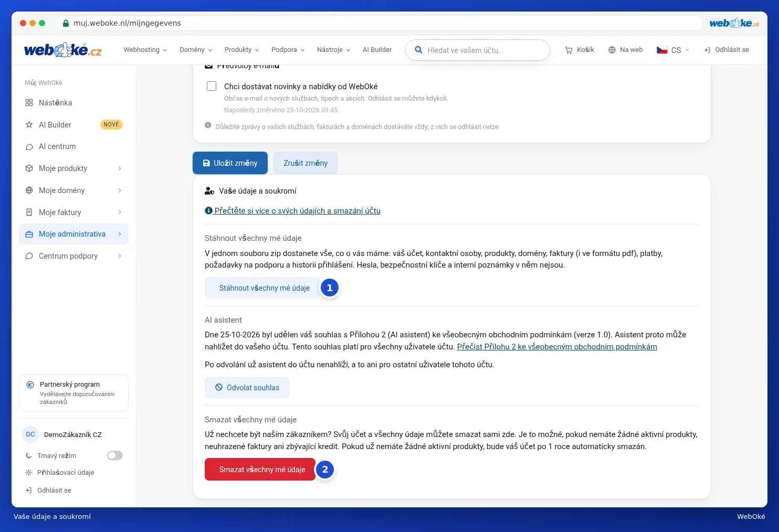Open the Podpora dropdown menu
The width and height of the screenshot is (779, 532).
click(x=288, y=50)
